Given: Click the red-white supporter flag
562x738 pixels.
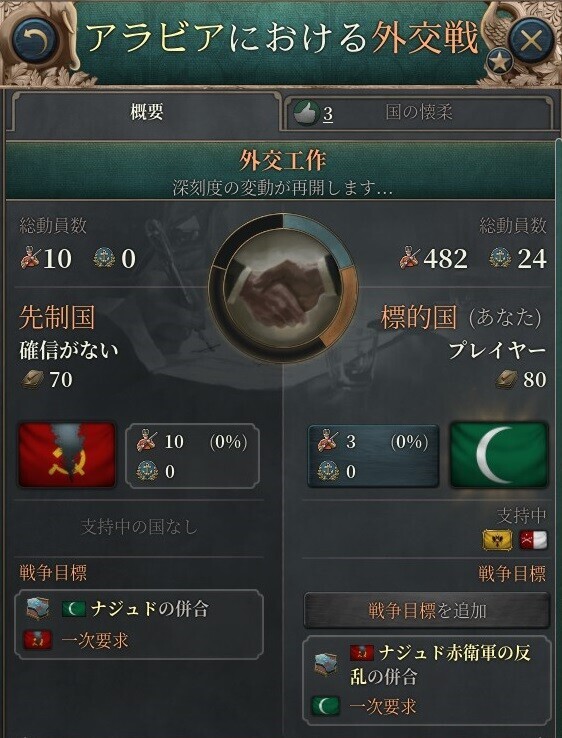Looking at the screenshot, I should (533, 540).
